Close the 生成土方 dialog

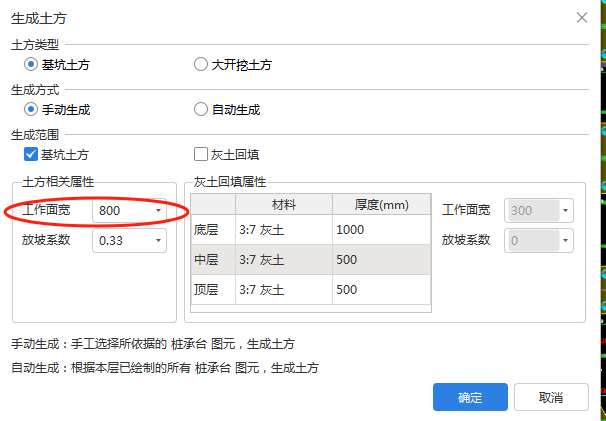(582, 18)
